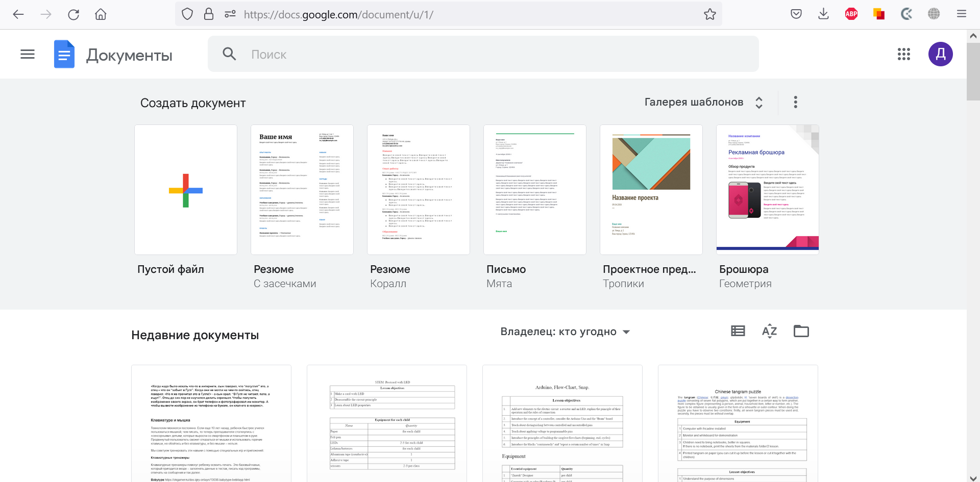This screenshot has height=482, width=980.
Task: Open the site permissions icon in the address bar
Action: 230,14
